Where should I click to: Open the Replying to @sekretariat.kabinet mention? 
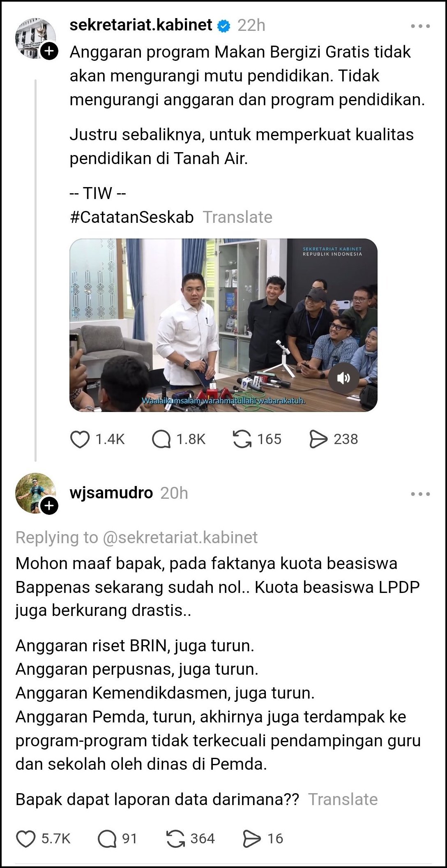[x=180, y=537]
